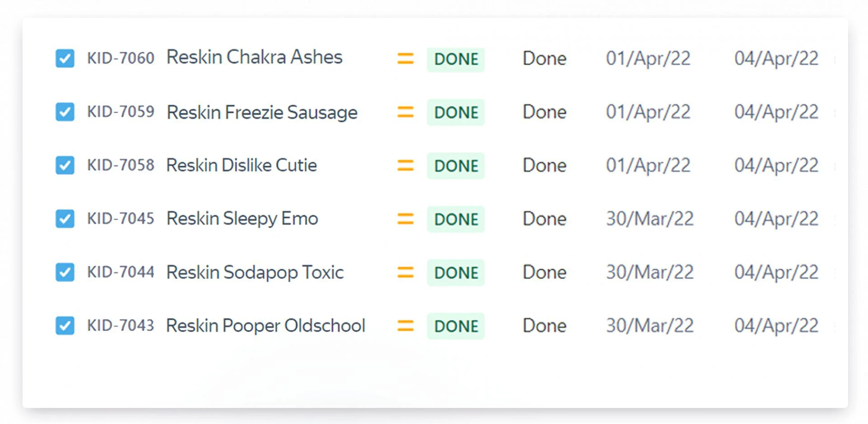Click medium priority icon for KID-7059
This screenshot has height=424, width=868.
pos(405,112)
